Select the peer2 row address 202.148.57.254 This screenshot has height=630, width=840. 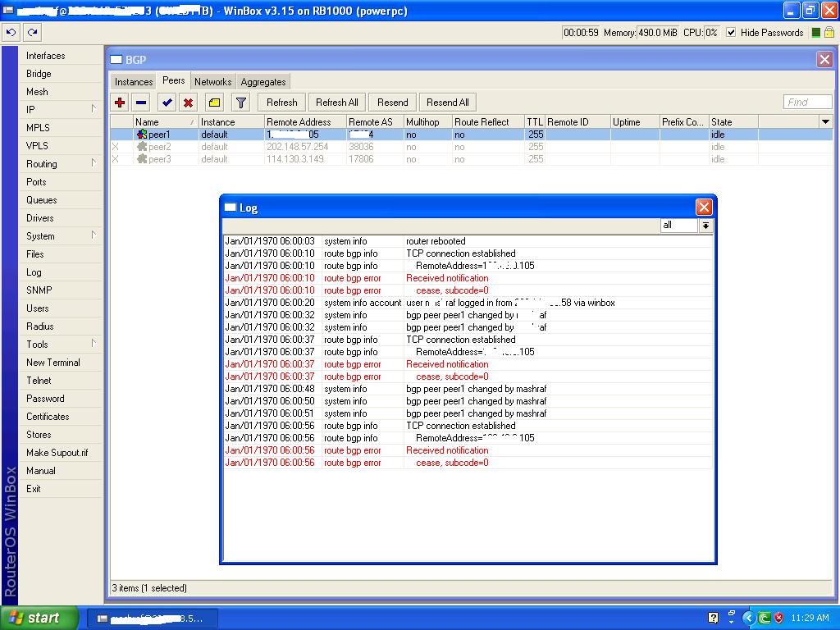point(297,147)
